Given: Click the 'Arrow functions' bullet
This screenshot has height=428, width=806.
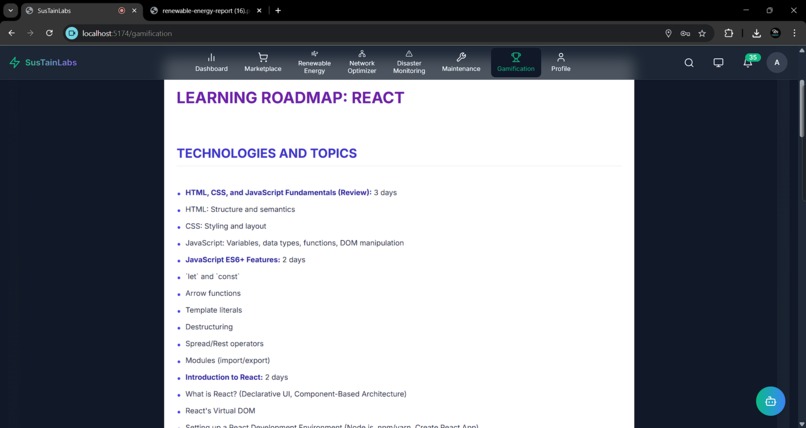Looking at the screenshot, I should [213, 293].
